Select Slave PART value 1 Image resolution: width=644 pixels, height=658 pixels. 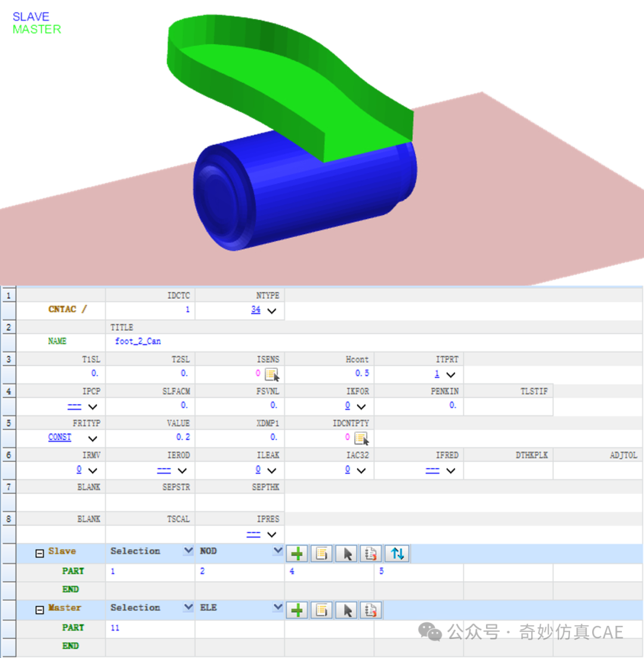coord(150,572)
